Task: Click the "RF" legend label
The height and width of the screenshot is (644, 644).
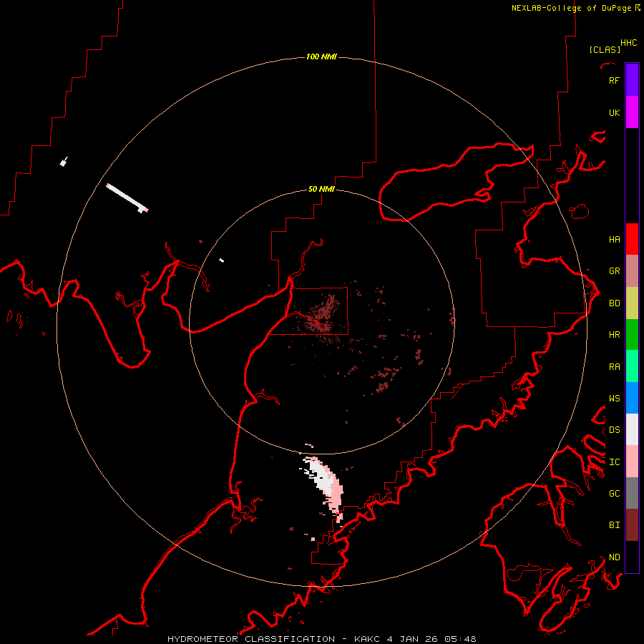Action: click(x=614, y=81)
